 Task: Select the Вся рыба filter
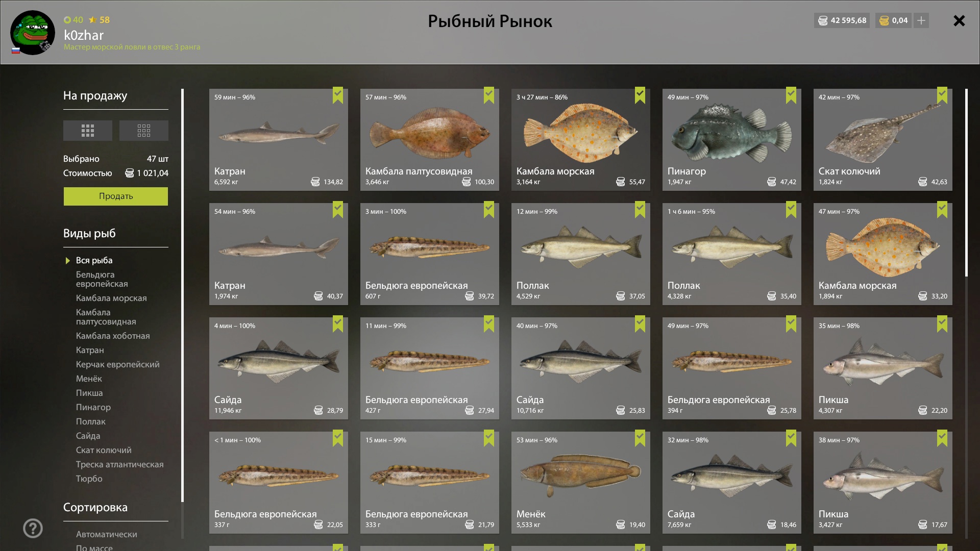[94, 260]
